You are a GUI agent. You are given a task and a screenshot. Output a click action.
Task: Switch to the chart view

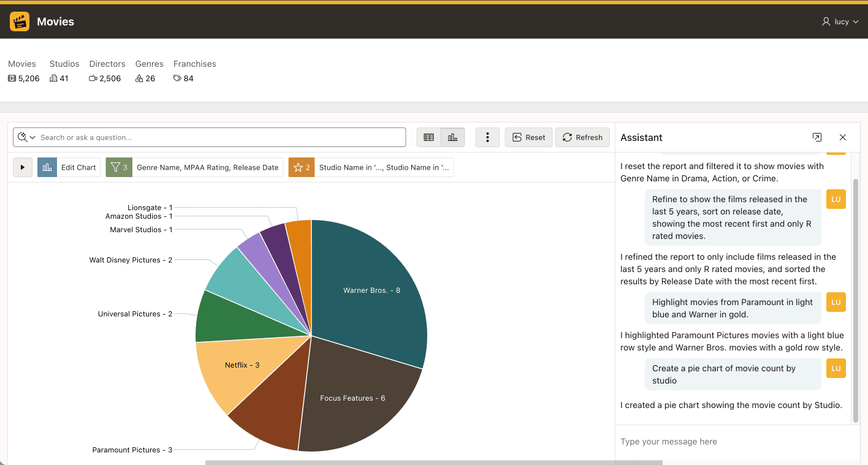pos(453,137)
